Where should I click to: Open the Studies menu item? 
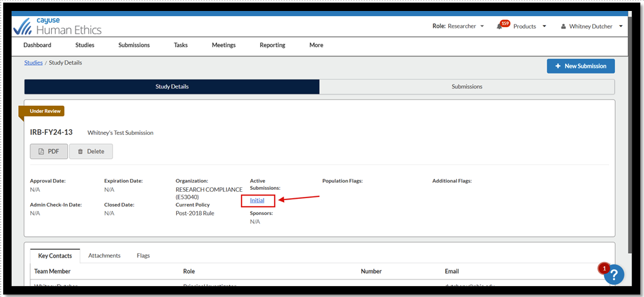[x=85, y=45]
